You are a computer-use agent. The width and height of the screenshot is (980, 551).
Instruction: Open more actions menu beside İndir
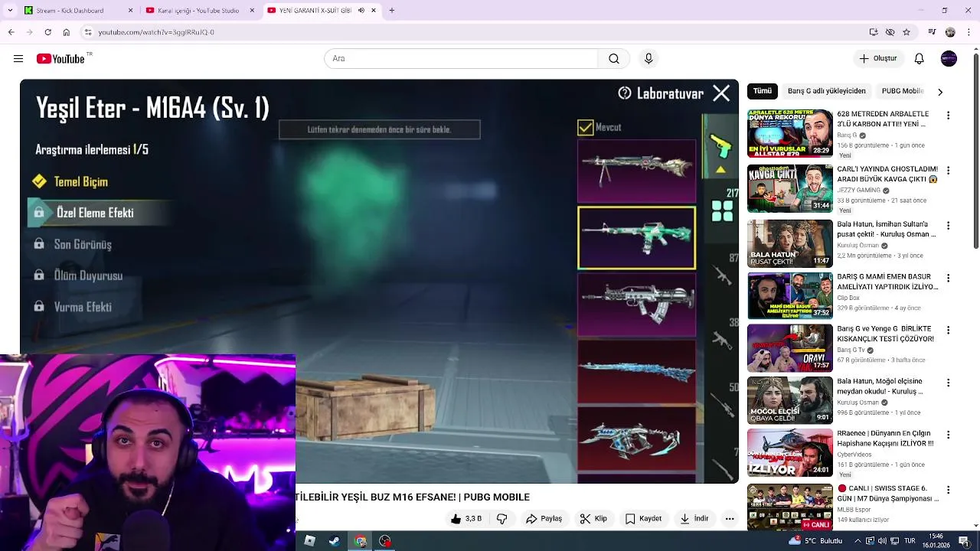coord(730,519)
